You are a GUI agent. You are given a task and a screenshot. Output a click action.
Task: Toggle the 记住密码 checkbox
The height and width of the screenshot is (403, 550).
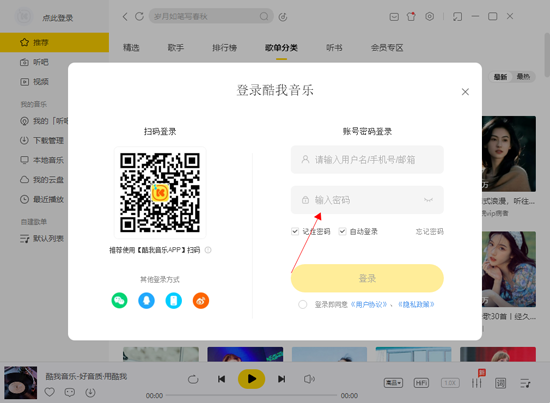(x=295, y=231)
